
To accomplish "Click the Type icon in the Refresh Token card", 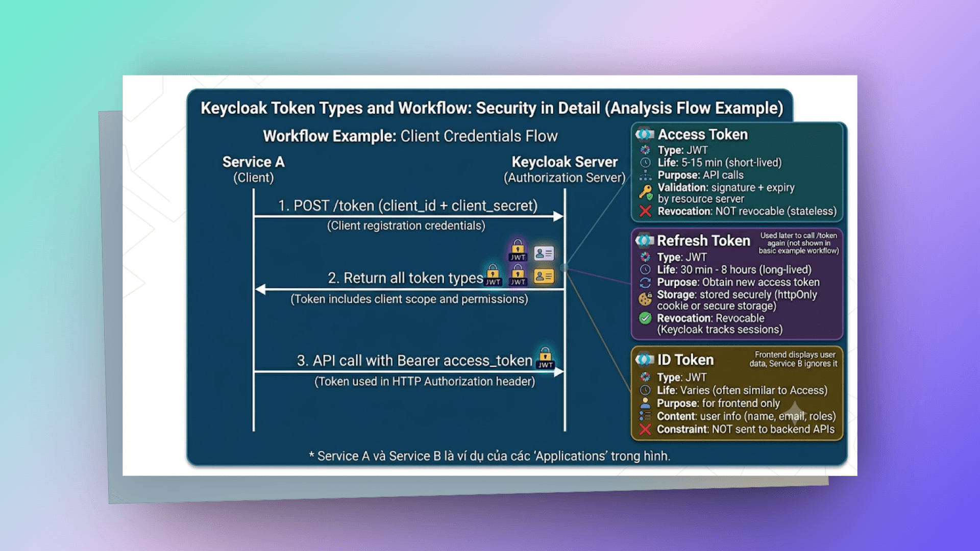I will pos(645,257).
